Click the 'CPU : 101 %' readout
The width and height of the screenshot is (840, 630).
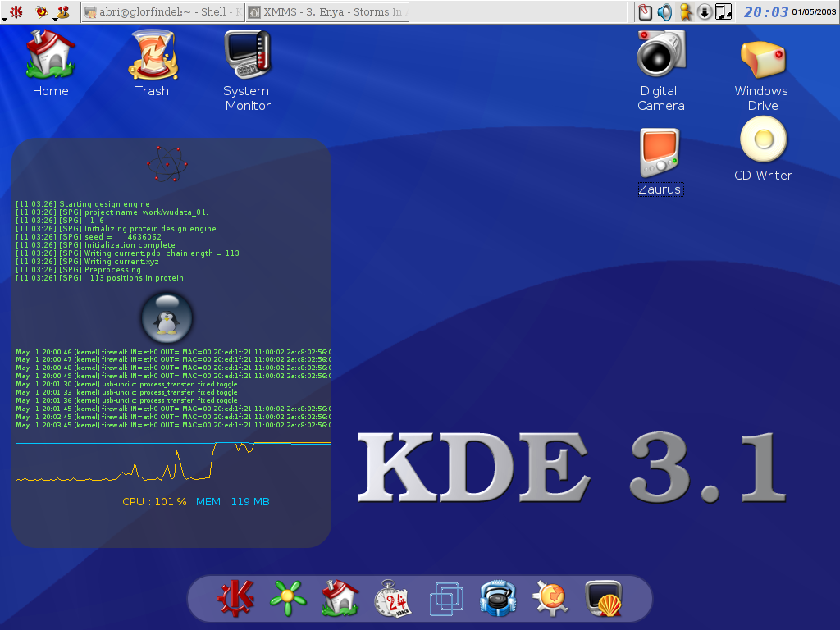point(154,502)
